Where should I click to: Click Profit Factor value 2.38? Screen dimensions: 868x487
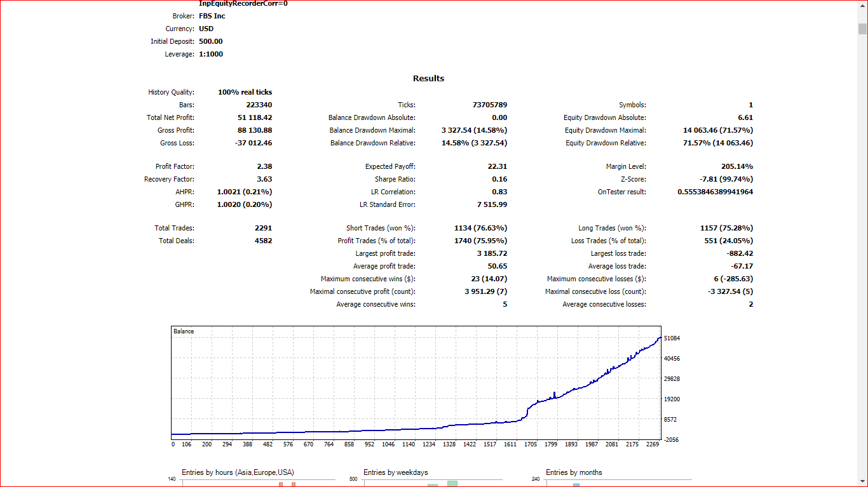tap(264, 166)
